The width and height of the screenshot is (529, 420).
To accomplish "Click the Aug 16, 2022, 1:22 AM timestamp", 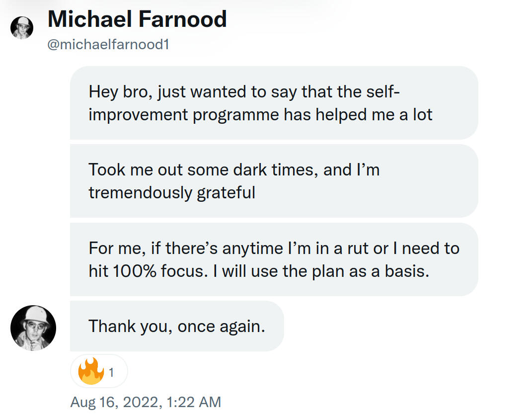I will pyautogui.click(x=146, y=402).
